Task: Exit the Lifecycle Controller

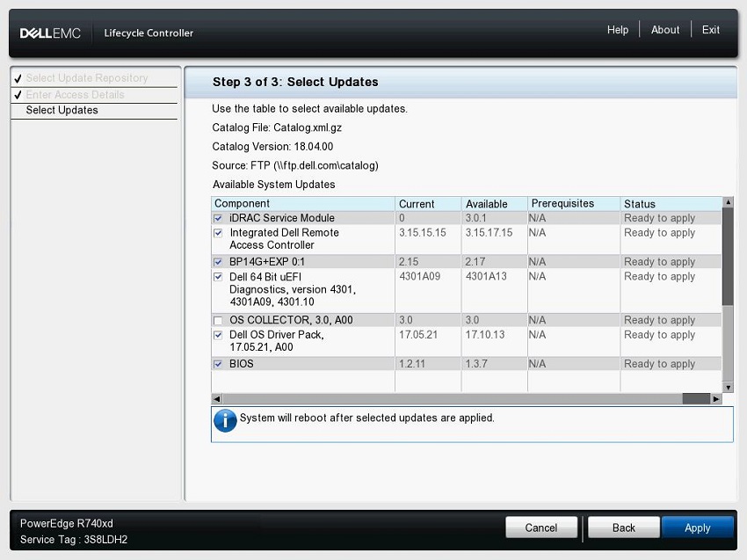Action: pyautogui.click(x=710, y=30)
